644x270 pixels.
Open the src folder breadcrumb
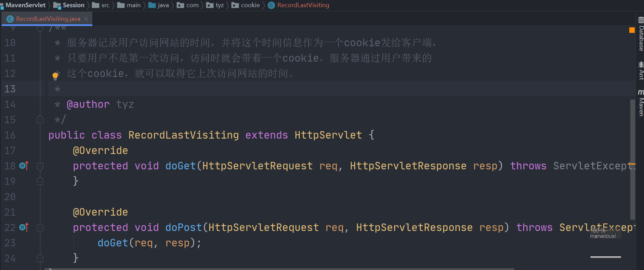click(x=101, y=5)
